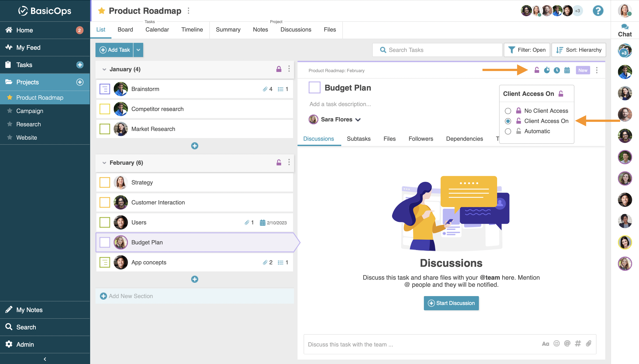The width and height of the screenshot is (639, 364).
Task: Switch to the Timeline tab
Action: click(x=192, y=30)
